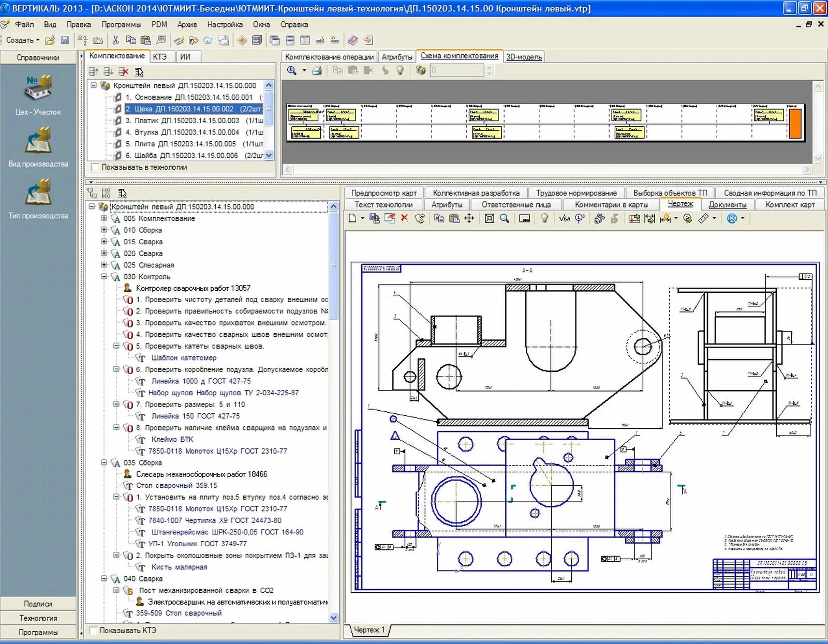Viewport: 828px width, 644px height.
Task: Pan the drawing with the move arrows icon
Action: pyautogui.click(x=469, y=218)
